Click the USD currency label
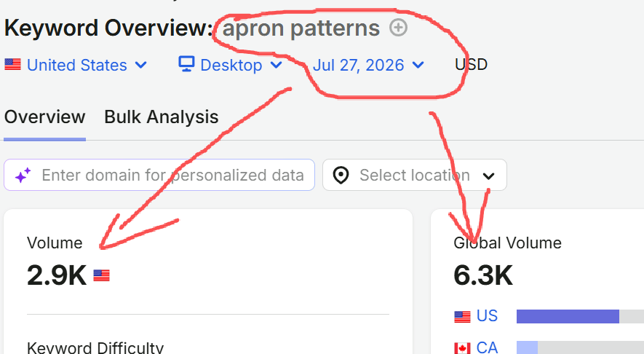The width and height of the screenshot is (644, 354). pos(471,65)
